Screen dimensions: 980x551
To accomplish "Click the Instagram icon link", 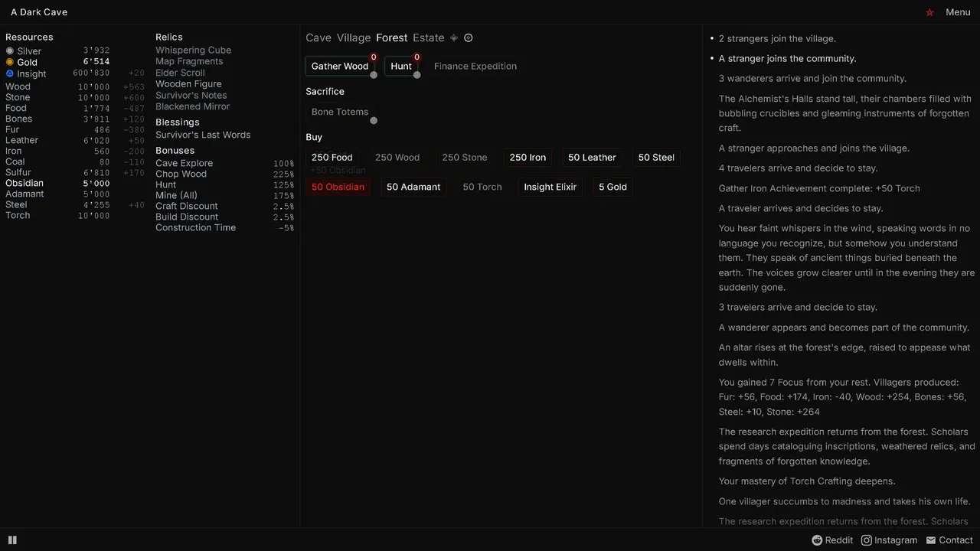I will click(867, 540).
